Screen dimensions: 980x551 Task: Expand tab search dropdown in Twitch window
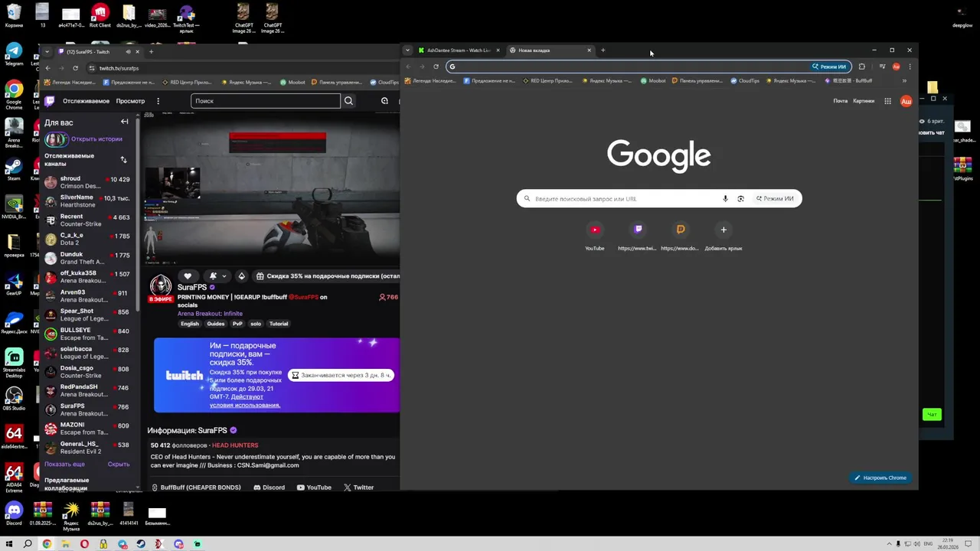point(47,51)
